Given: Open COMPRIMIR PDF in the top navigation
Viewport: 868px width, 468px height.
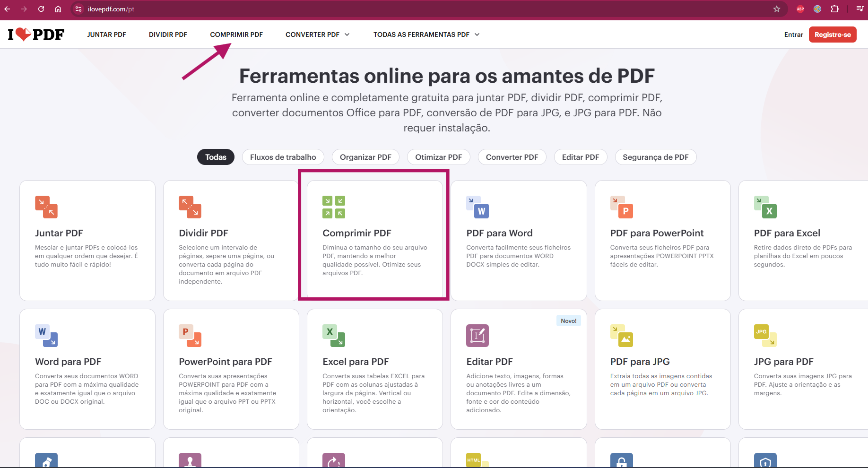Looking at the screenshot, I should (236, 35).
